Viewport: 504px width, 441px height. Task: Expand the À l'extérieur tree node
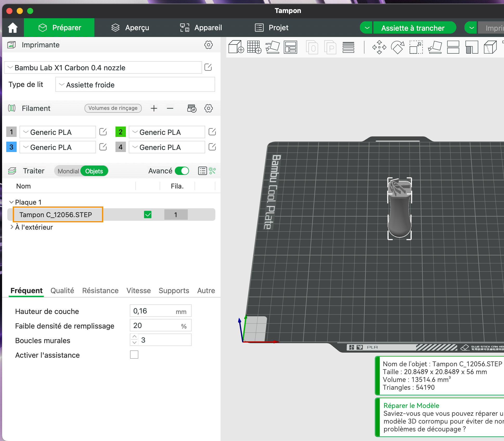pos(12,227)
